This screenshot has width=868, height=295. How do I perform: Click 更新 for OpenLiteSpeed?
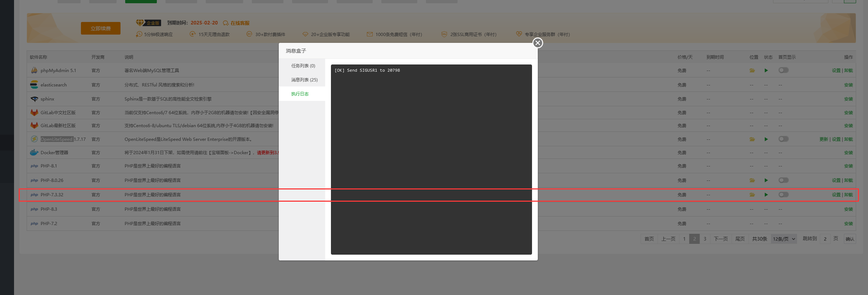pyautogui.click(x=824, y=139)
